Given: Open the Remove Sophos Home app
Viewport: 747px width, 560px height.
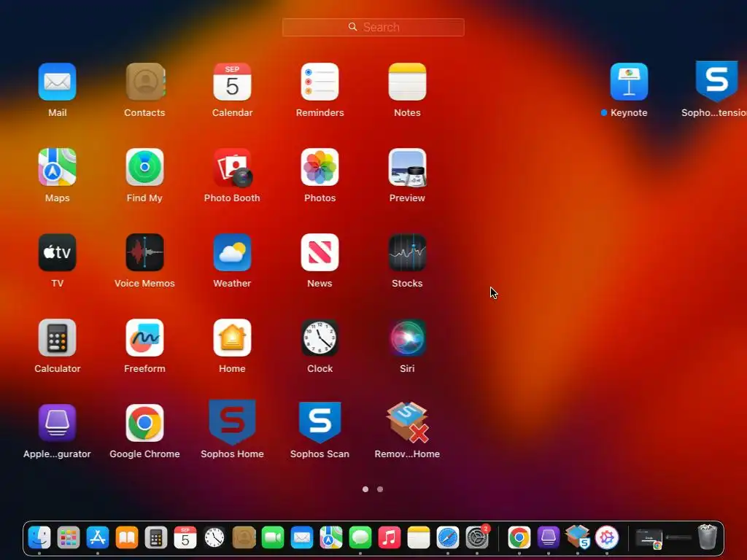Looking at the screenshot, I should click(408, 422).
